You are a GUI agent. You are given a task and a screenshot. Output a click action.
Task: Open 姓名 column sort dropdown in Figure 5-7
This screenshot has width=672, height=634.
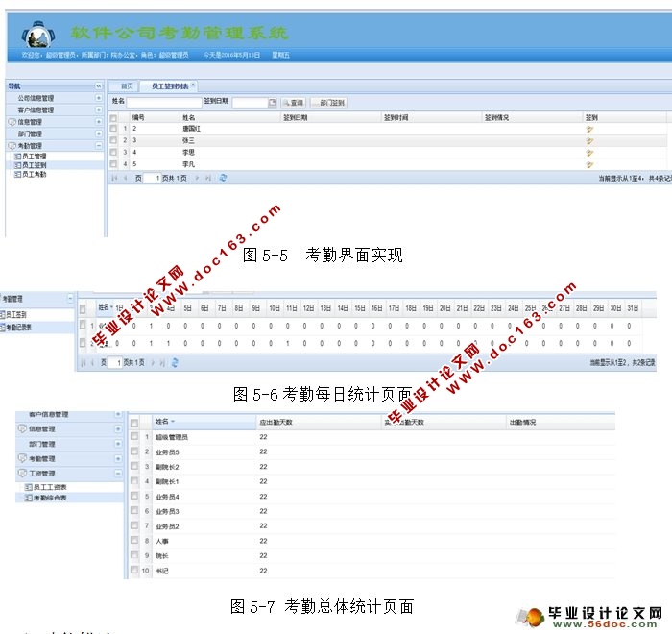click(x=173, y=422)
